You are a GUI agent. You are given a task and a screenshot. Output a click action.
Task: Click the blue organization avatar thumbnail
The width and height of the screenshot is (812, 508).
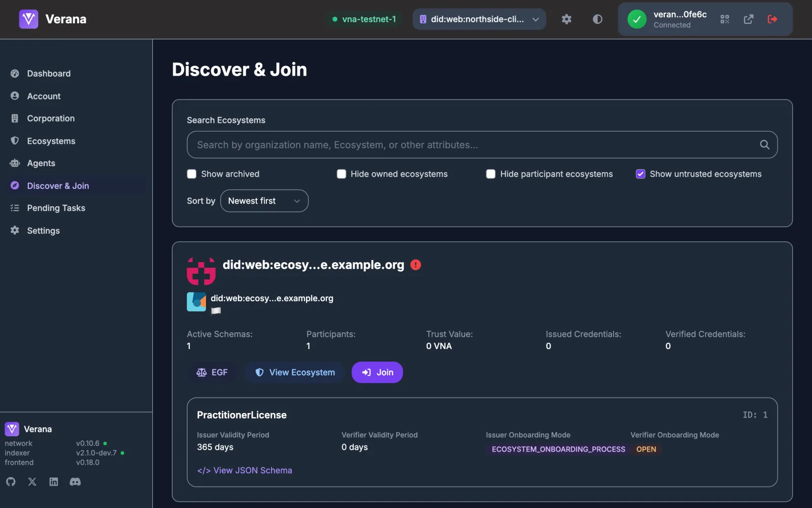point(196,302)
